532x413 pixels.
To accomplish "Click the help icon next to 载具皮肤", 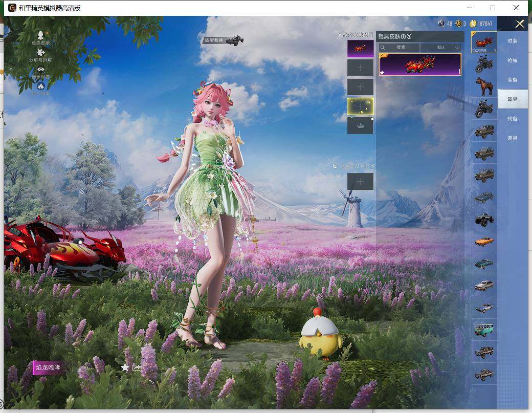I will tap(409, 36).
